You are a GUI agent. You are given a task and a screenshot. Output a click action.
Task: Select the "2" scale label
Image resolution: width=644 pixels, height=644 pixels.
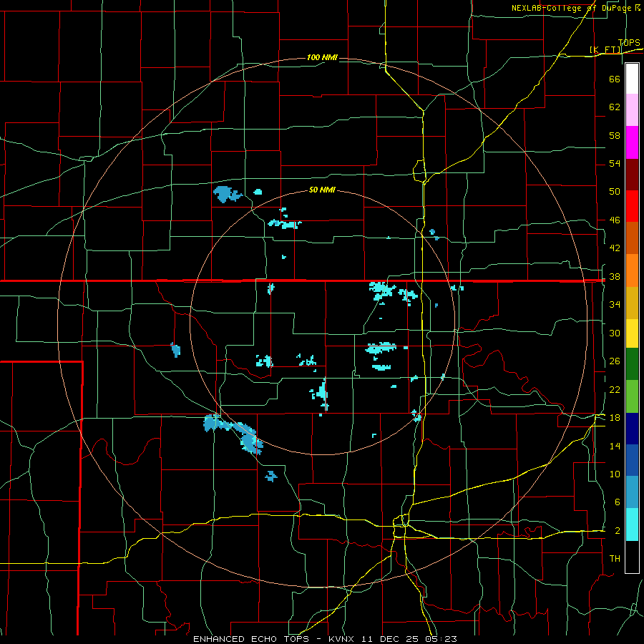[617, 531]
